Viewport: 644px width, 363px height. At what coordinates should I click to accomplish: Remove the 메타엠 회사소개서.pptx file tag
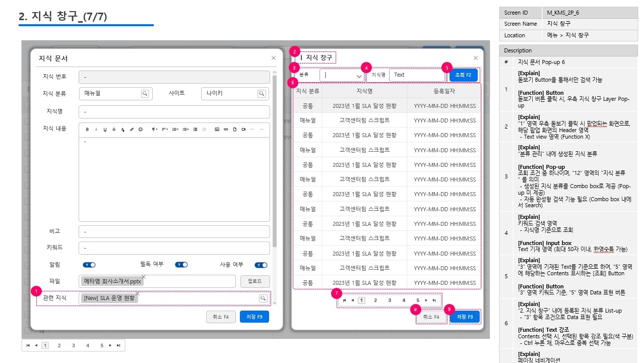144,277
